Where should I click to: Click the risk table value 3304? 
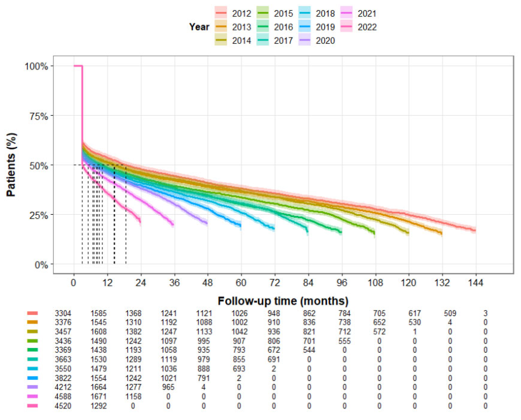[x=63, y=313]
